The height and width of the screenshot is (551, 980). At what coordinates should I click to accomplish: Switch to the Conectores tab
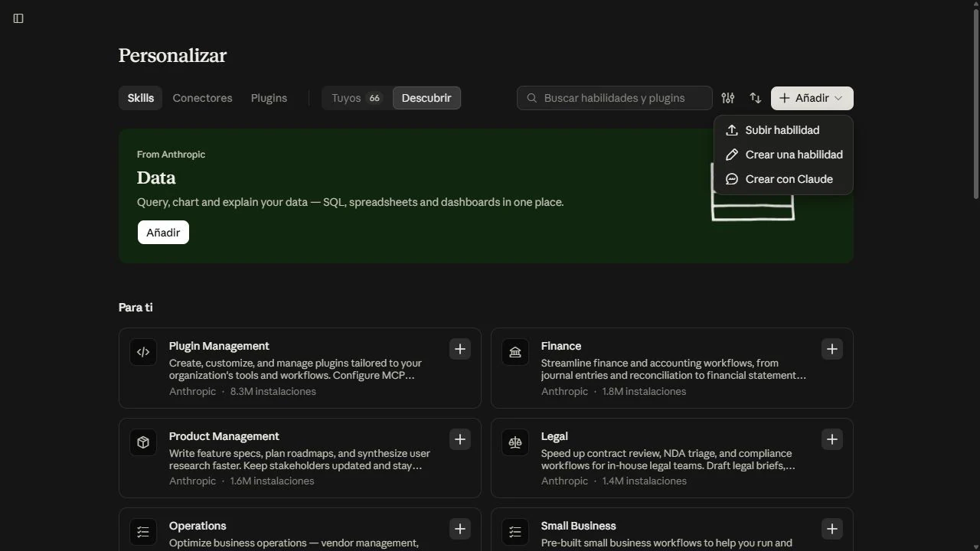(202, 98)
